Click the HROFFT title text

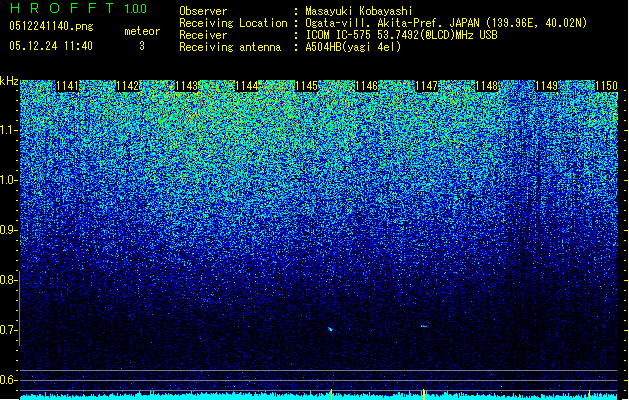(61, 8)
